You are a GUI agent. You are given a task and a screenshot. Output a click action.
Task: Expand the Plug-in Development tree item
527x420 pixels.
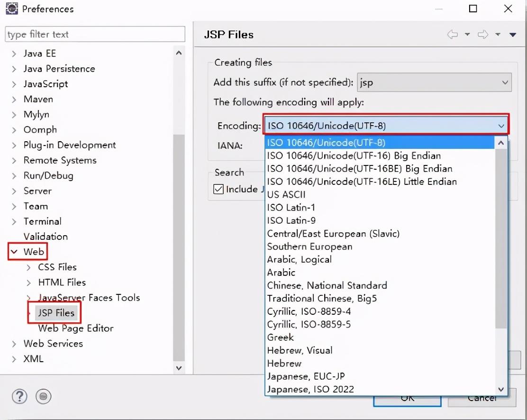point(14,145)
